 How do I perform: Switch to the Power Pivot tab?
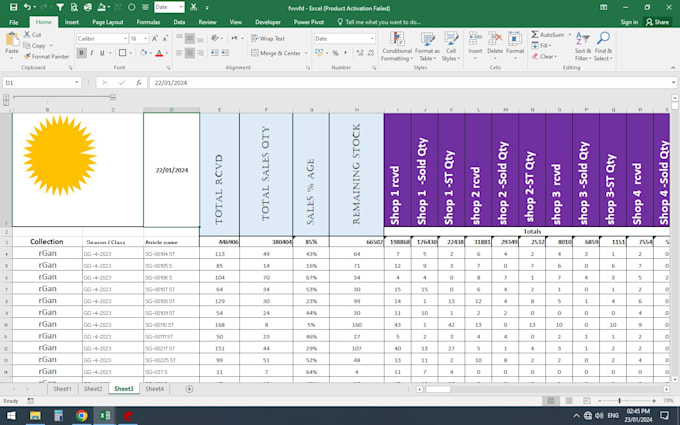309,22
